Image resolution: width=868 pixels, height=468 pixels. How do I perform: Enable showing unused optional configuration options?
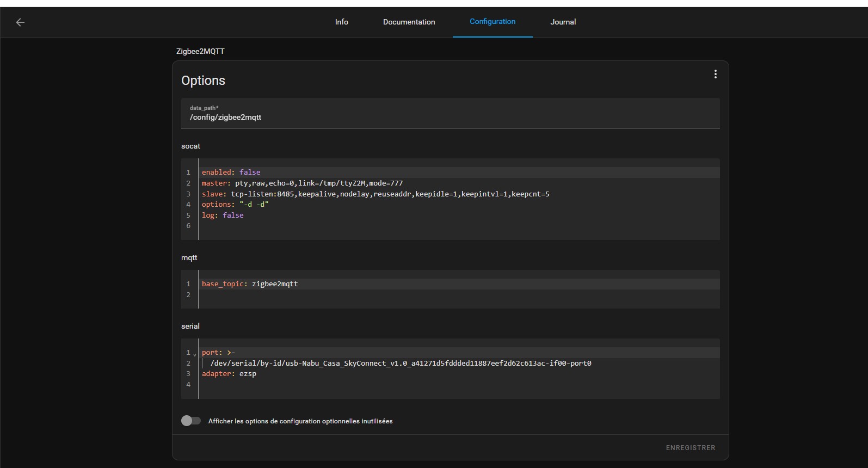click(x=191, y=421)
